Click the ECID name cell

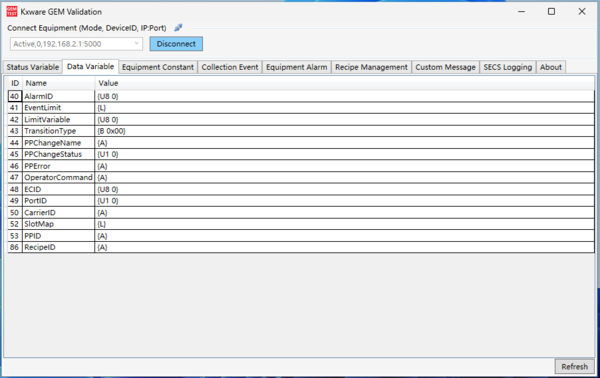coord(58,189)
